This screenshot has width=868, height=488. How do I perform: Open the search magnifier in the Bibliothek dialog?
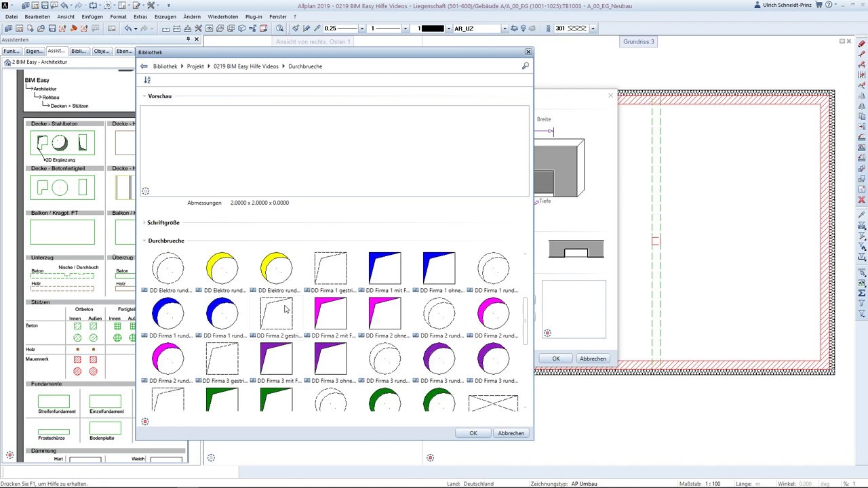pos(525,66)
